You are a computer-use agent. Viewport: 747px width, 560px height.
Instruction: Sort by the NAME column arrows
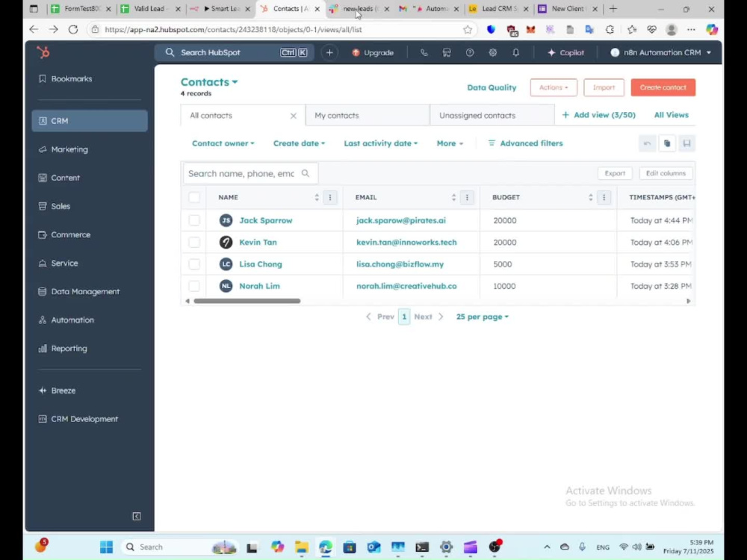click(x=317, y=197)
